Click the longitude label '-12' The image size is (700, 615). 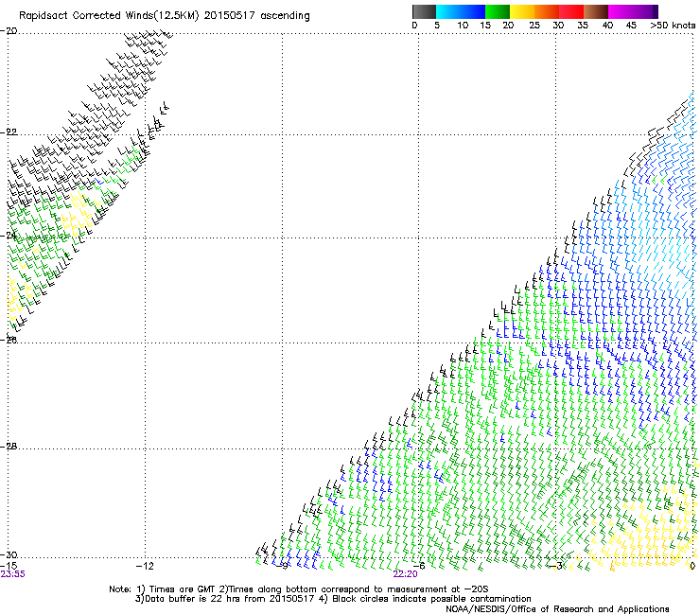pyautogui.click(x=145, y=566)
